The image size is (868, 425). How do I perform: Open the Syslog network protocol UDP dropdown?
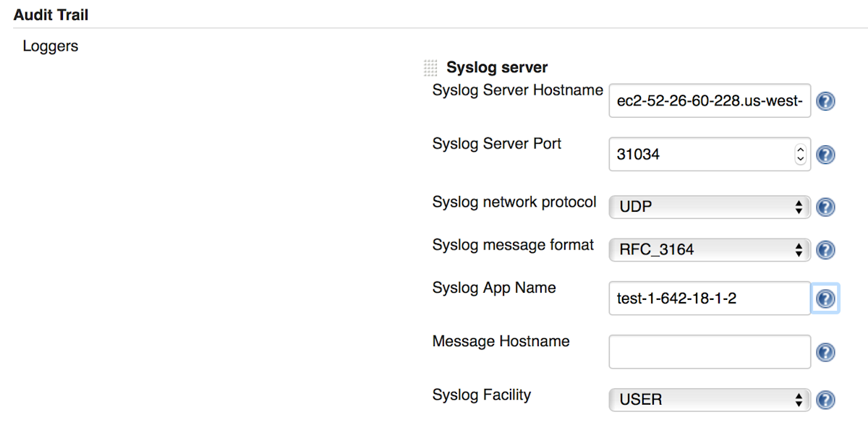[x=710, y=207]
